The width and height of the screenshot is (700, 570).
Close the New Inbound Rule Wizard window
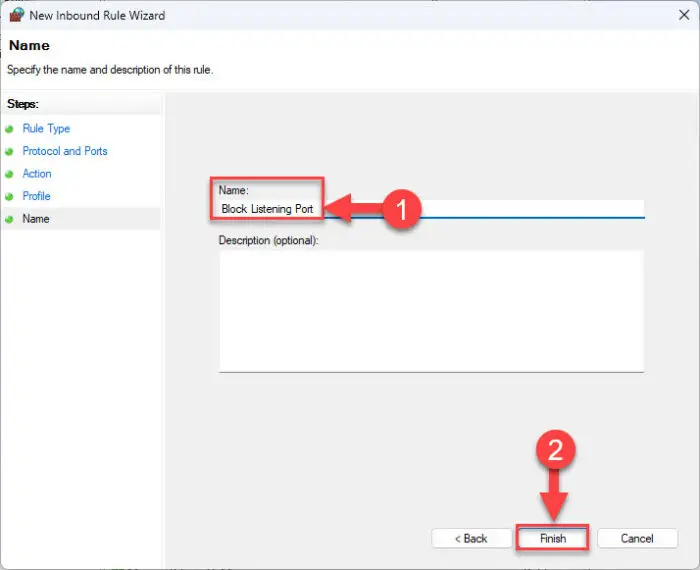click(x=683, y=15)
